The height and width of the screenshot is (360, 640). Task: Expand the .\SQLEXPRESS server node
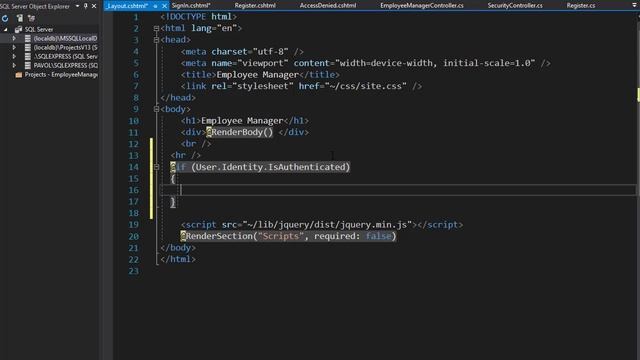[14, 56]
